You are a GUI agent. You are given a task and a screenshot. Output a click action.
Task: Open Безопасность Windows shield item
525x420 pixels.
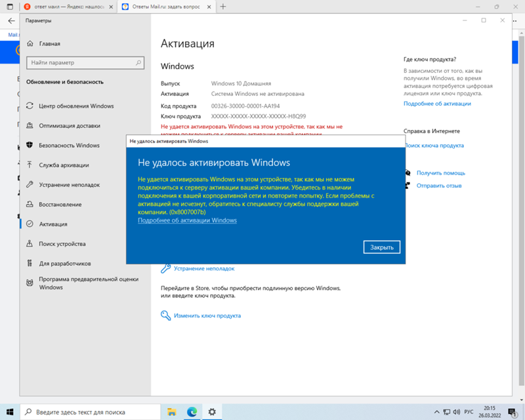[x=69, y=146]
